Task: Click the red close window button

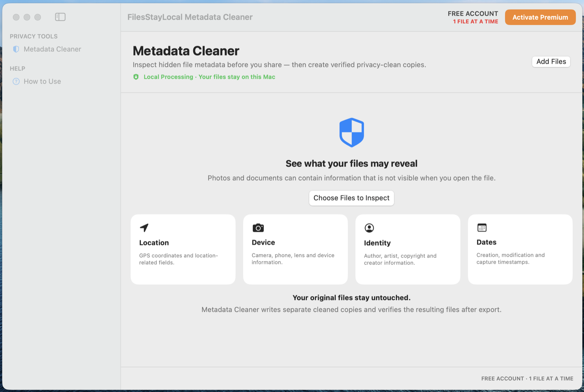Action: click(16, 17)
